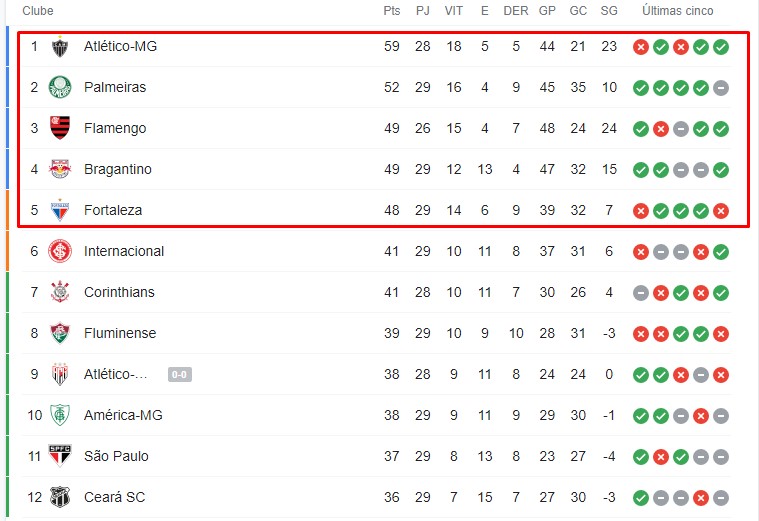Open the América-MG team link
759x521 pixels.
click(x=123, y=415)
